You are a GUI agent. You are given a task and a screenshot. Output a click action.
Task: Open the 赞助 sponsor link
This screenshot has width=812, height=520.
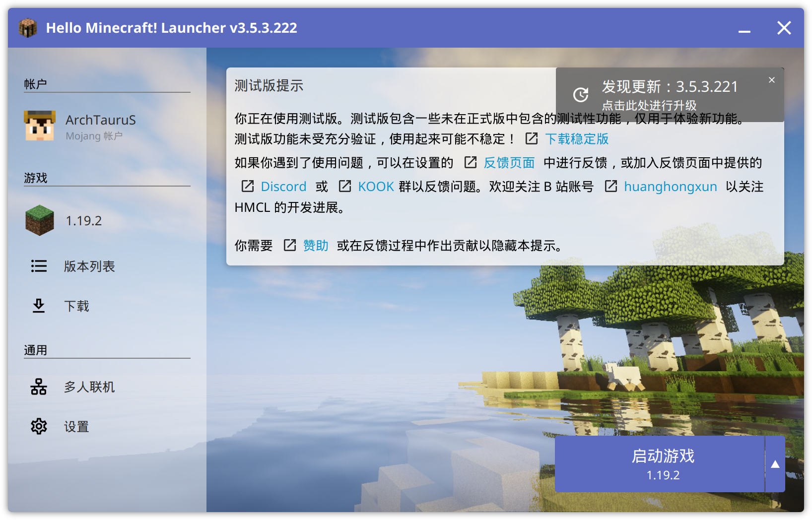click(316, 245)
